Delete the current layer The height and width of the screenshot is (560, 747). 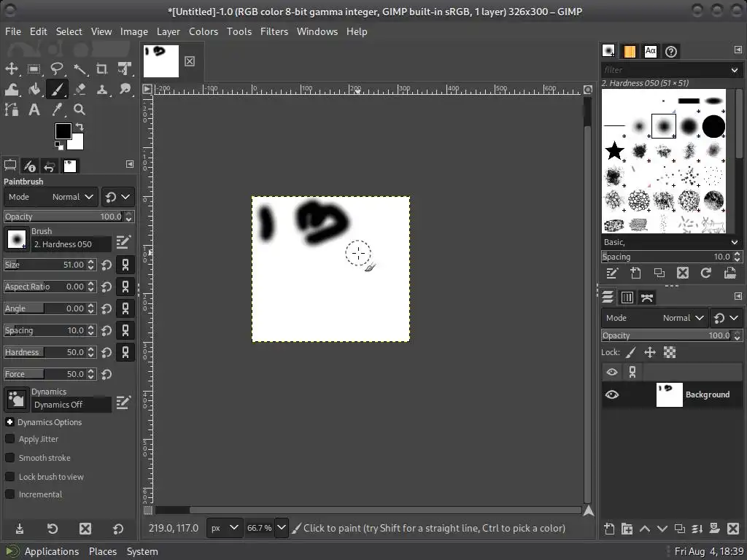point(733,529)
